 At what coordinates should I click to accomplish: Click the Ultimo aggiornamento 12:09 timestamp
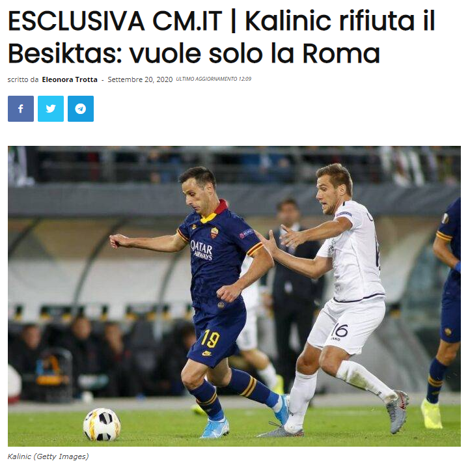point(214,79)
